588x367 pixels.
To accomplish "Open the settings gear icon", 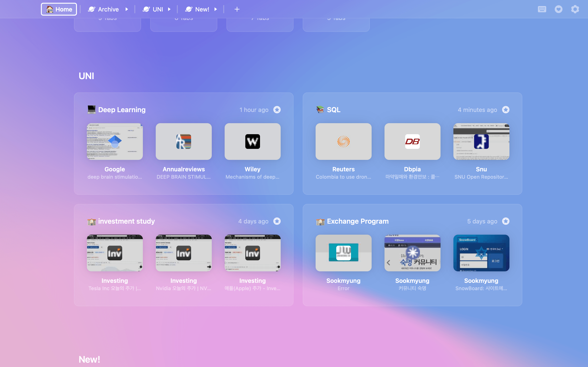I will click(575, 9).
